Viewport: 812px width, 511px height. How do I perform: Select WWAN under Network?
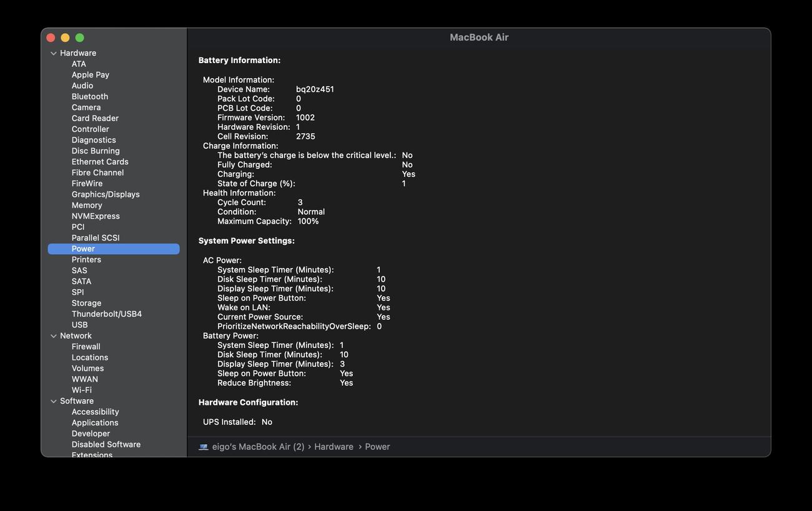click(x=84, y=379)
